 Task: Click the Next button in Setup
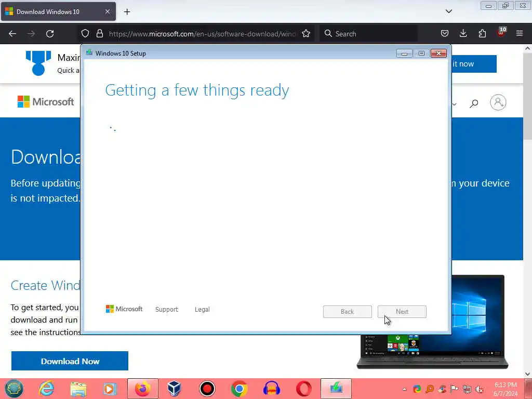coord(402,312)
